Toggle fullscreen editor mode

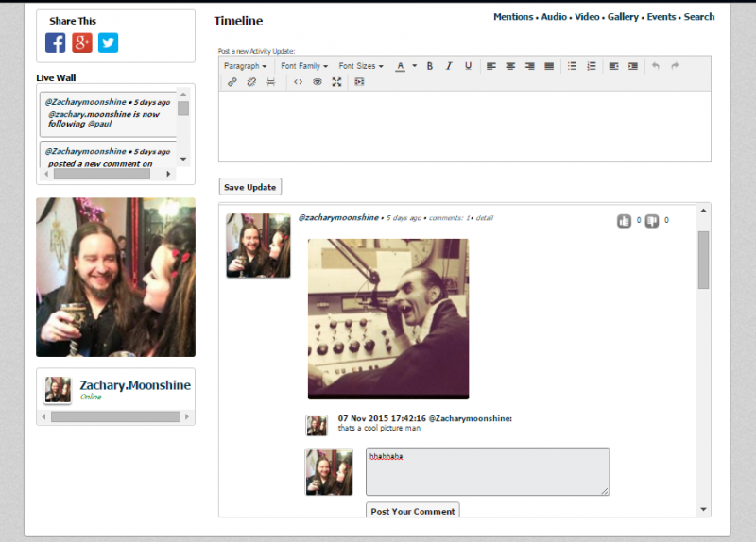(x=336, y=82)
